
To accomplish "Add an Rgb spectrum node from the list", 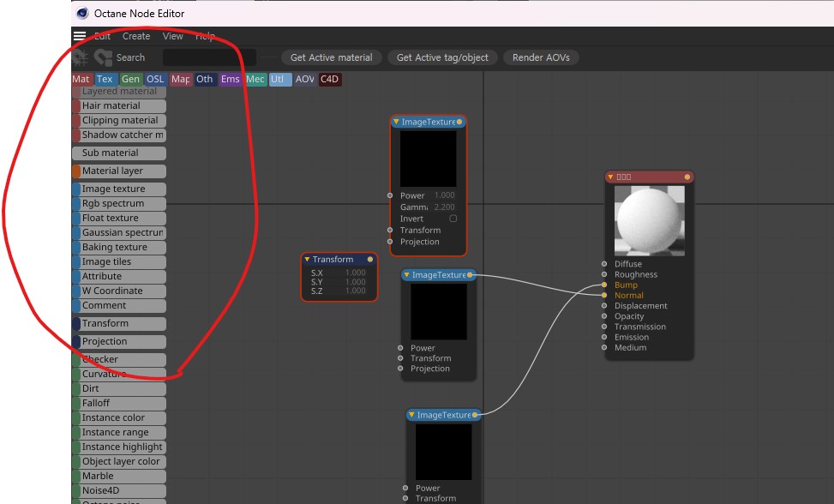I will pos(119,204).
